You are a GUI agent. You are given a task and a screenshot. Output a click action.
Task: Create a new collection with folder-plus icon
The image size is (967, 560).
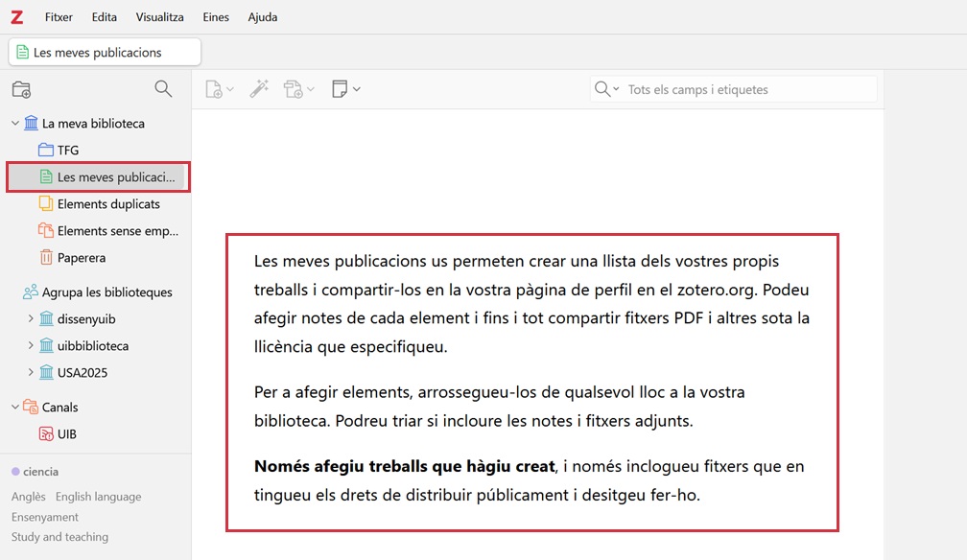(x=21, y=89)
